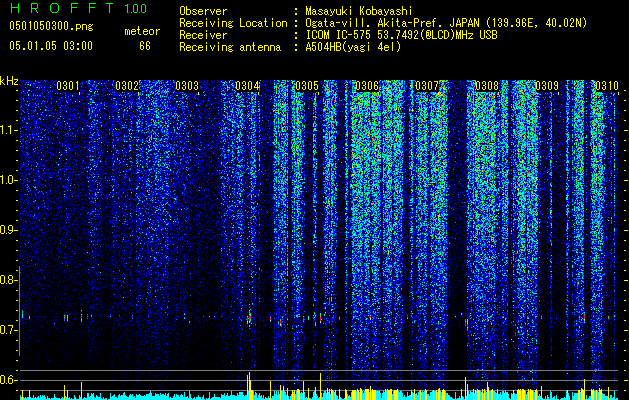Viewport: 629px width, 400px height.
Task: Click the date stamp 05.01.05 03:00
Action: (51, 46)
